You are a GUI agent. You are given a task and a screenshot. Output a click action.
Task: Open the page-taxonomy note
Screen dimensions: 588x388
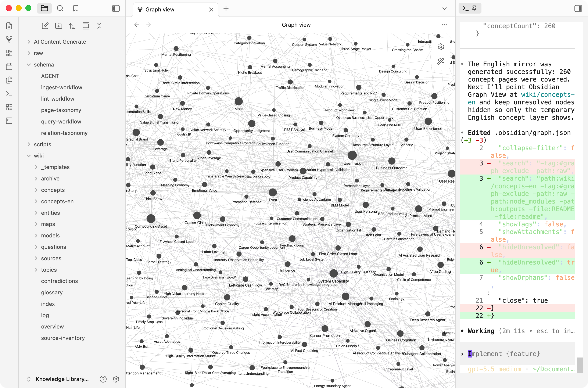(x=61, y=110)
